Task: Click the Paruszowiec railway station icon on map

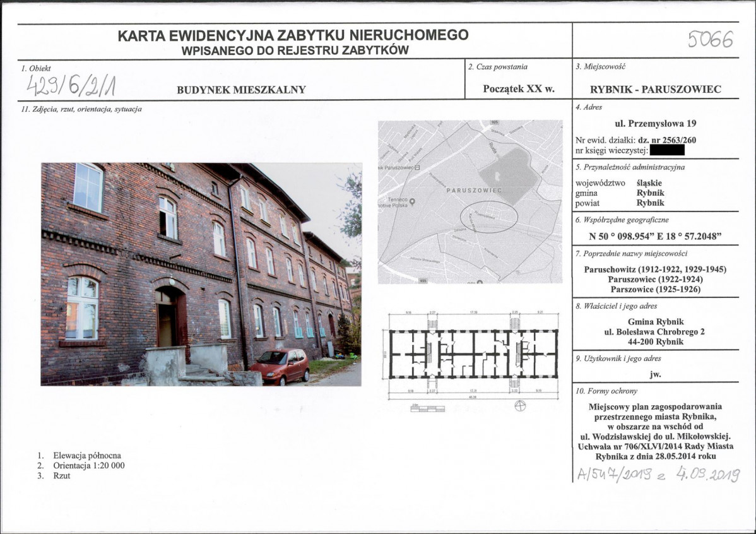Action: (418, 167)
